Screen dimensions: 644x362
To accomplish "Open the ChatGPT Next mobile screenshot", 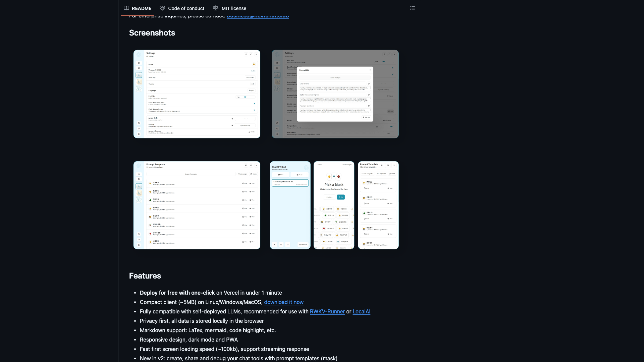I will coord(290,205).
